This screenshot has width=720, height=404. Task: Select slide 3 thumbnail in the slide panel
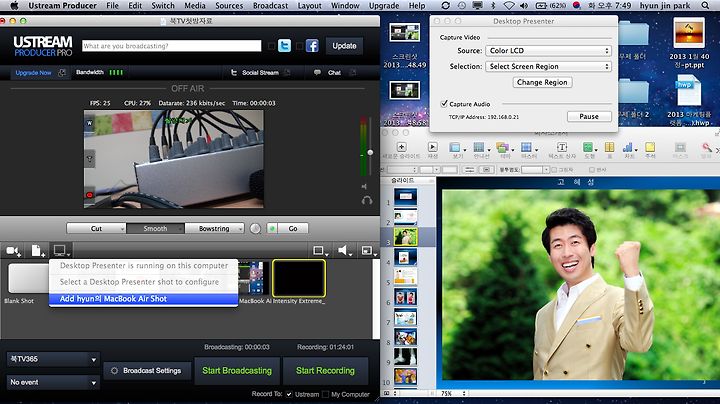click(x=405, y=237)
